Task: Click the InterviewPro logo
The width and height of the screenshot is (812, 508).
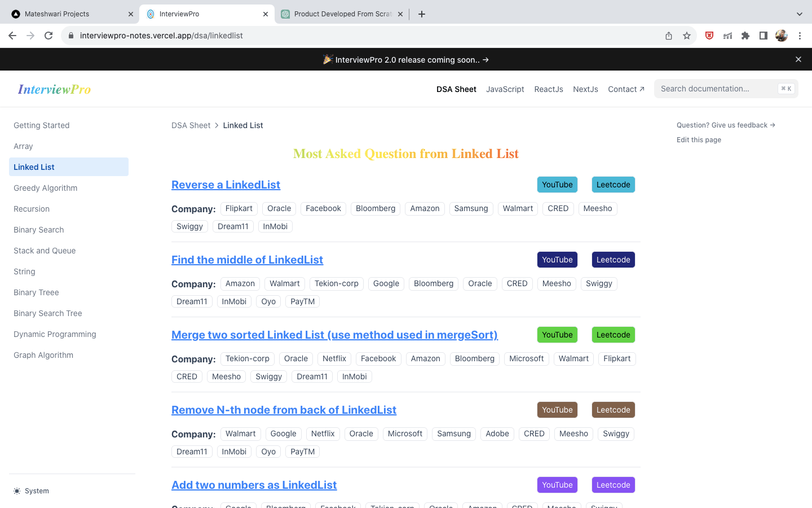Action: pos(54,89)
